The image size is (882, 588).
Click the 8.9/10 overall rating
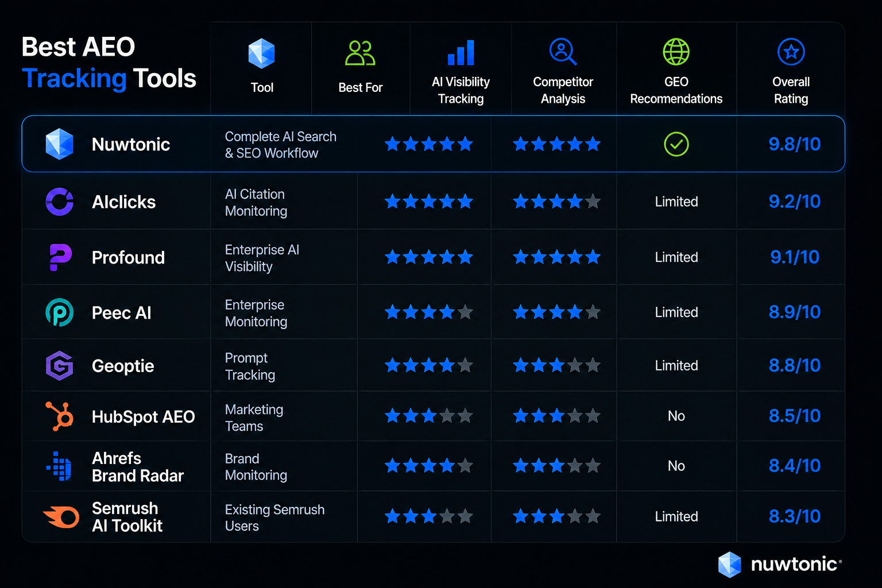click(795, 312)
